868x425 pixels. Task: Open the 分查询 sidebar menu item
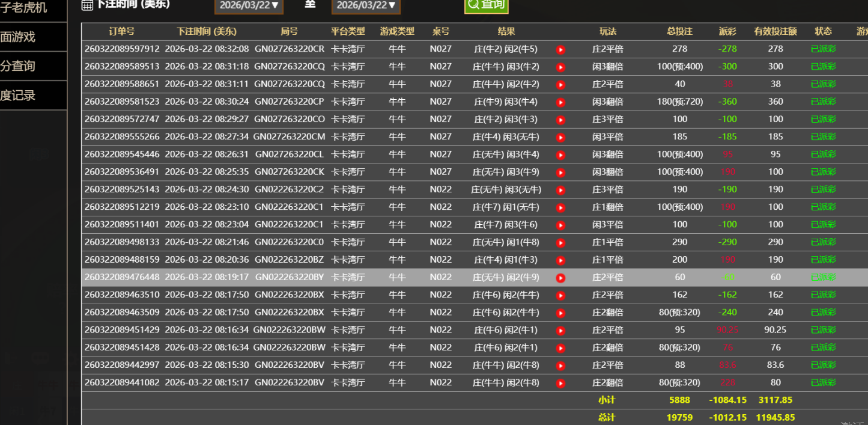27,66
